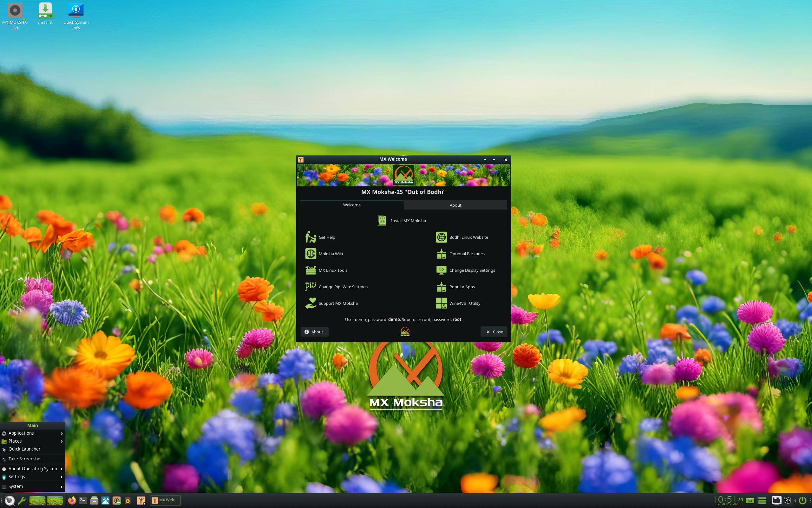Image resolution: width=812 pixels, height=508 pixels.
Task: Open Change Display Settings
Action: (x=465, y=270)
